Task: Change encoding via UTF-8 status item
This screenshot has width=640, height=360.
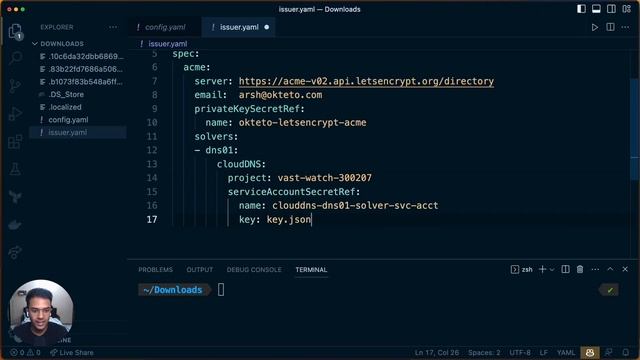Action: click(520, 353)
